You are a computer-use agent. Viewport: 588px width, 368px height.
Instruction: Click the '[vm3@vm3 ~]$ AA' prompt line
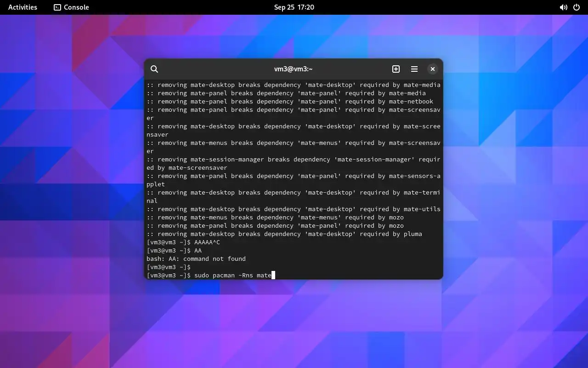(174, 250)
